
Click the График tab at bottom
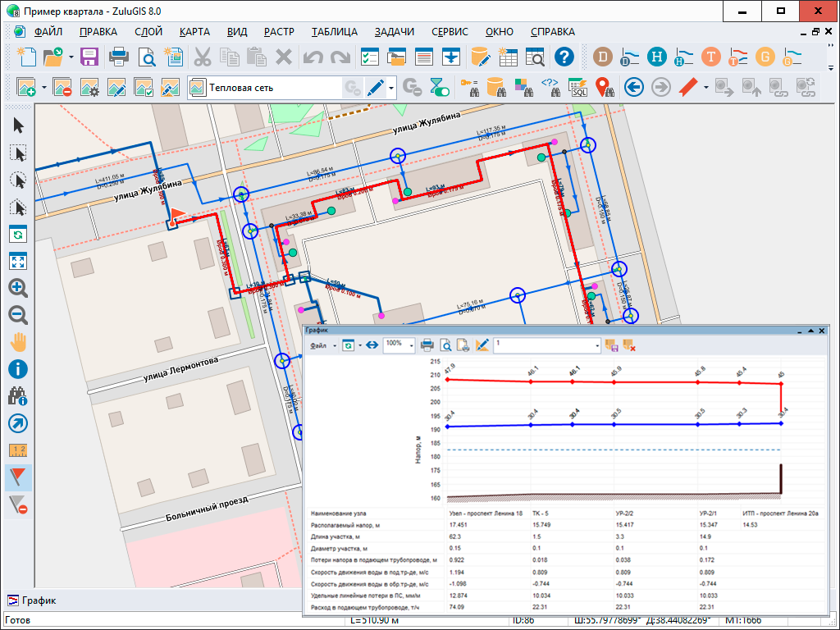tap(33, 600)
